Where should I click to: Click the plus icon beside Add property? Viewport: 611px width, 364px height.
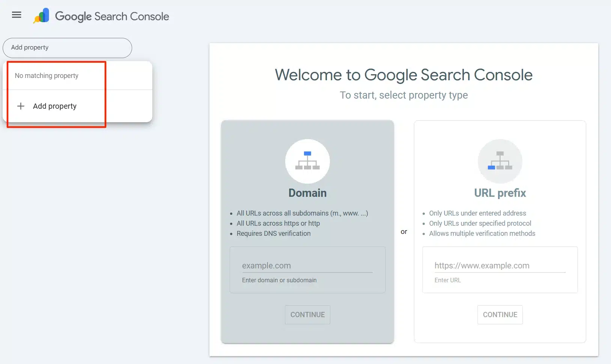pos(21,106)
